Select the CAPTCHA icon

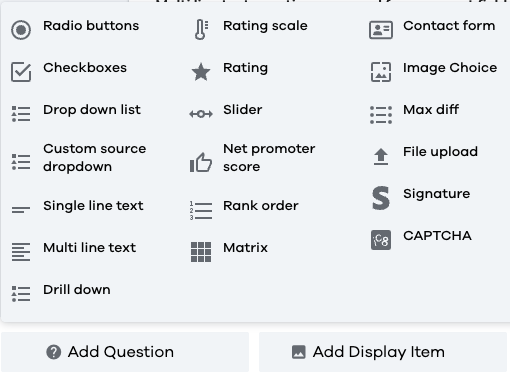[x=381, y=240]
